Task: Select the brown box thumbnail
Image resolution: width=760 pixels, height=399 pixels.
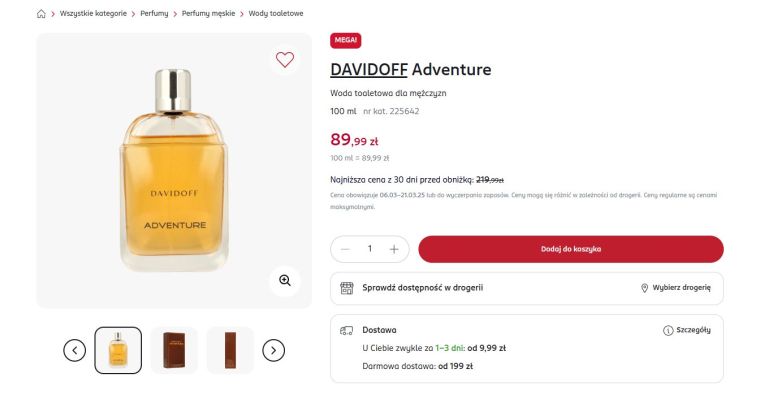Action: tap(174, 350)
